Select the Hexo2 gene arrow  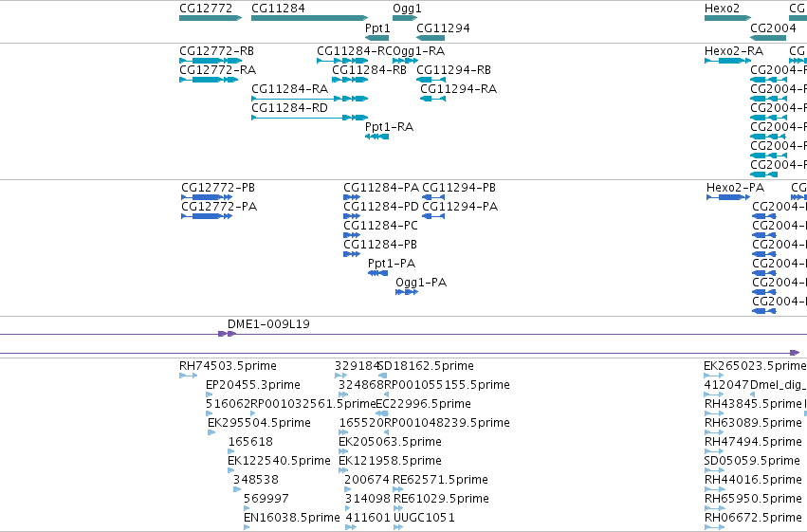click(727, 18)
